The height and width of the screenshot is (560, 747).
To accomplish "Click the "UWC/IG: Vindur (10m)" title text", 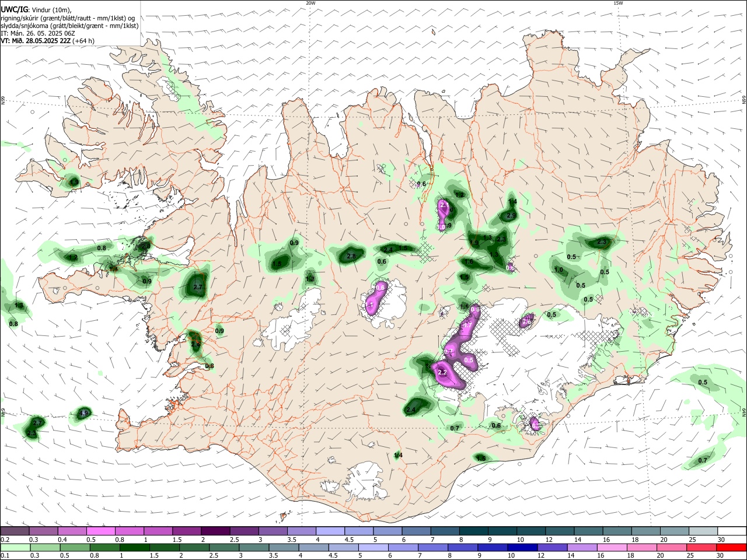I will pyautogui.click(x=36, y=10).
